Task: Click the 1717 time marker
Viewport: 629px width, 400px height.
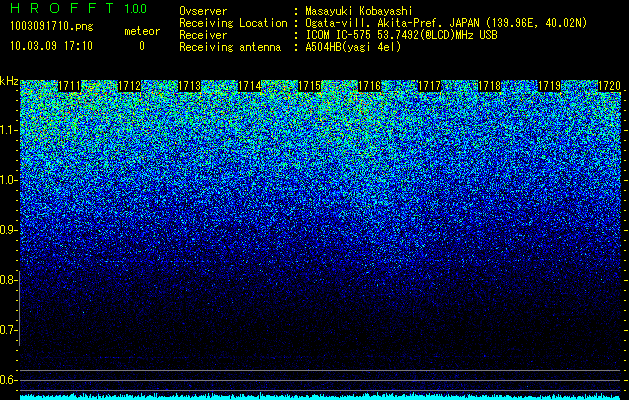Action: (430, 86)
